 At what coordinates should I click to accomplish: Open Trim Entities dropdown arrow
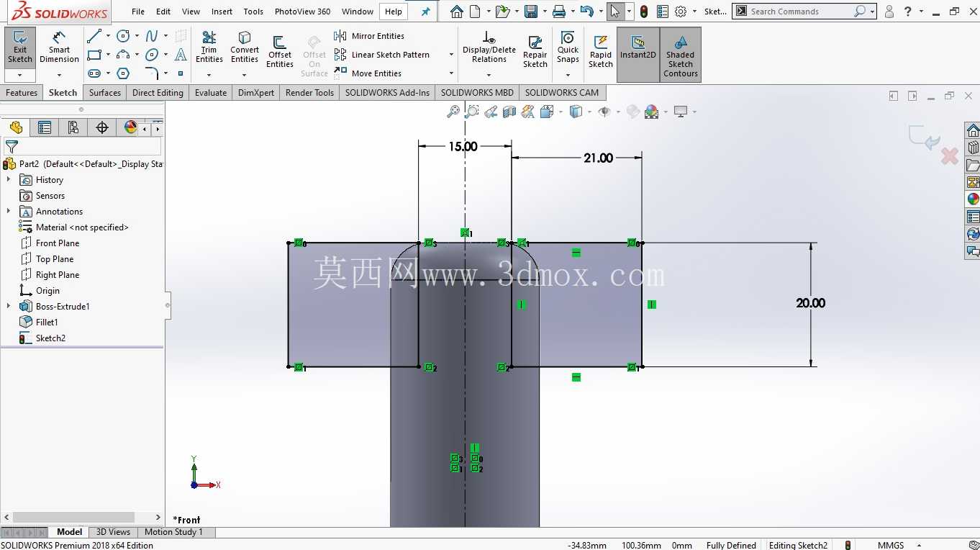pos(209,75)
